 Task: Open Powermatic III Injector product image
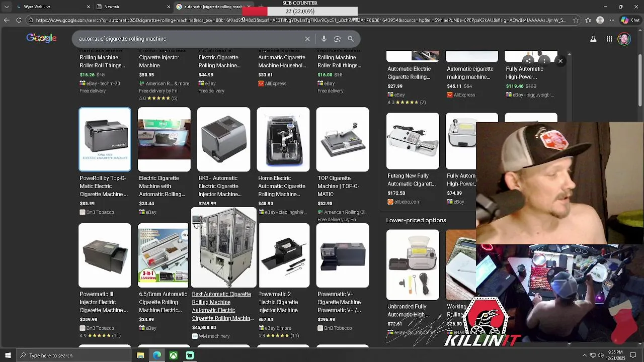pos(105,255)
